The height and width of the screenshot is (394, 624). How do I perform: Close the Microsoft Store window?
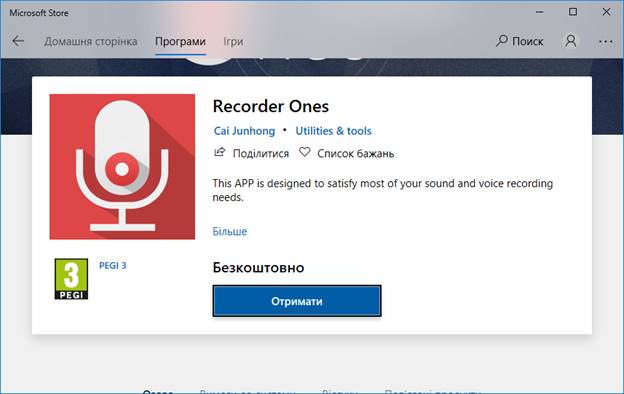click(x=606, y=12)
